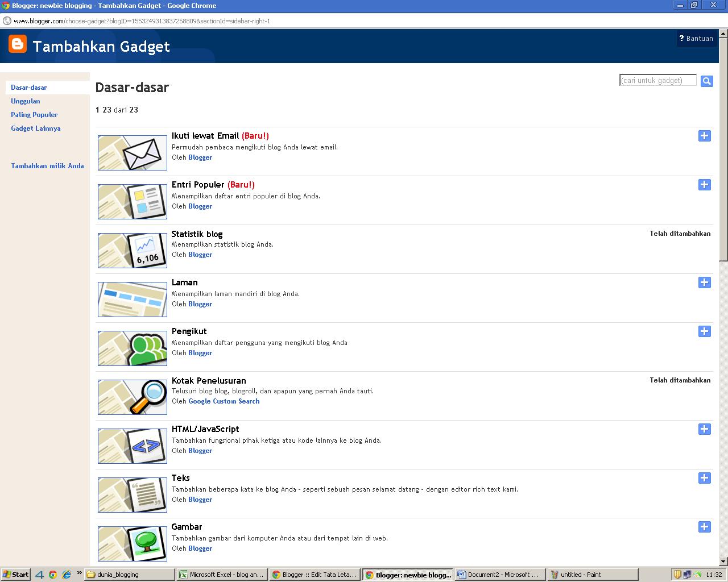Open the Gambar tree picture thumbnail
Image resolution: width=728 pixels, height=582 pixels.
133,544
